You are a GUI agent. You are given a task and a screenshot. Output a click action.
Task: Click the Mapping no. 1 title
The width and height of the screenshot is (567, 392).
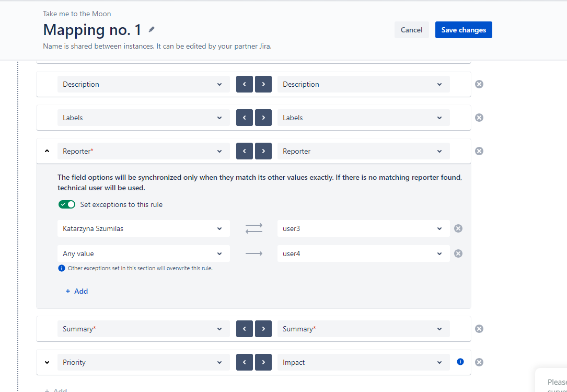92,30
